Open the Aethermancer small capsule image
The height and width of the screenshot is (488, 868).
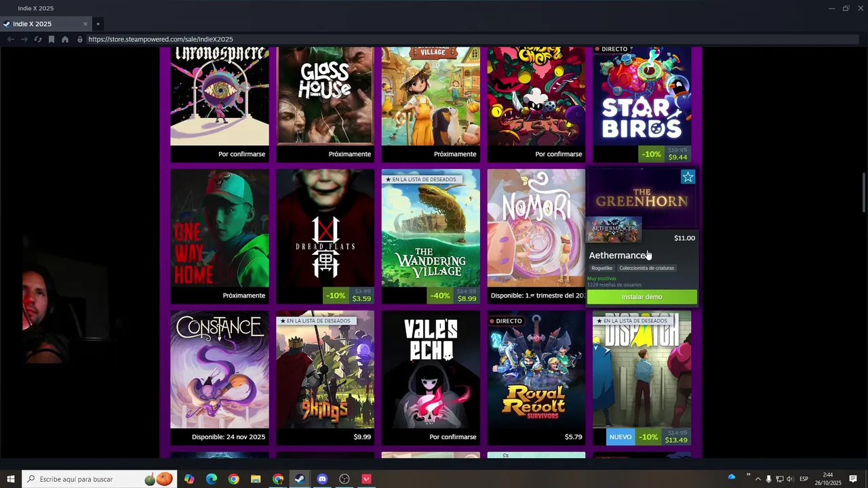pos(614,230)
